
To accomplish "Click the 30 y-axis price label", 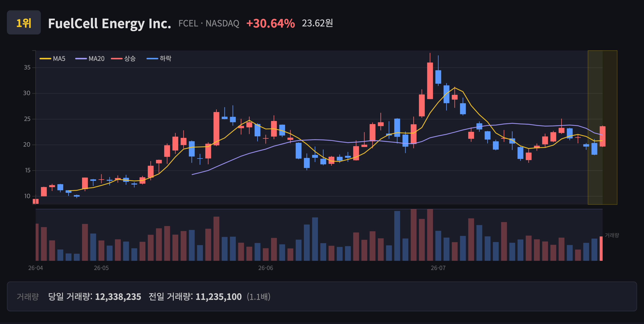I will pos(27,93).
